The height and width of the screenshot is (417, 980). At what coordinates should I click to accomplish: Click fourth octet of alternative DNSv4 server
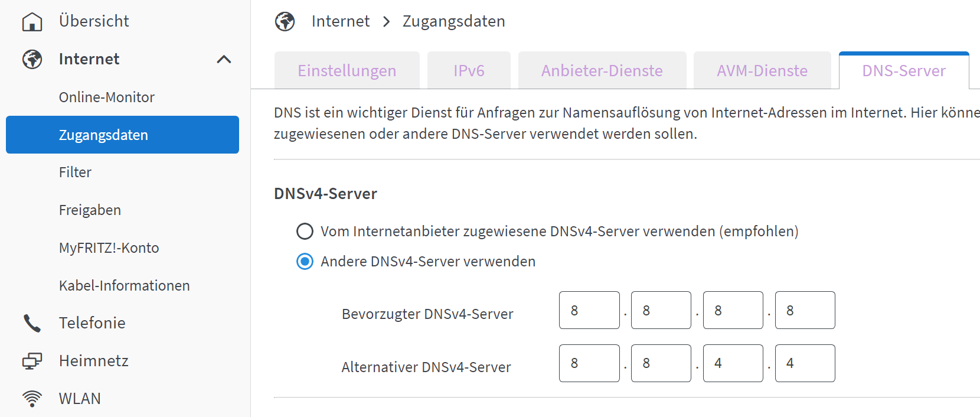tap(805, 363)
